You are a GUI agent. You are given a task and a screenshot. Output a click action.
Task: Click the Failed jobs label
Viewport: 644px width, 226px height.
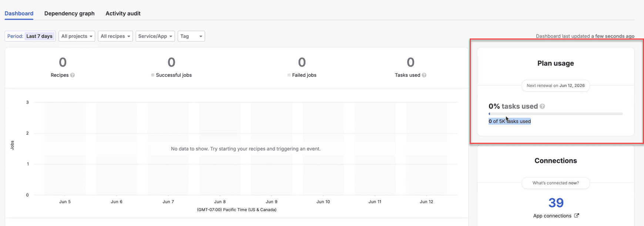[304, 75]
